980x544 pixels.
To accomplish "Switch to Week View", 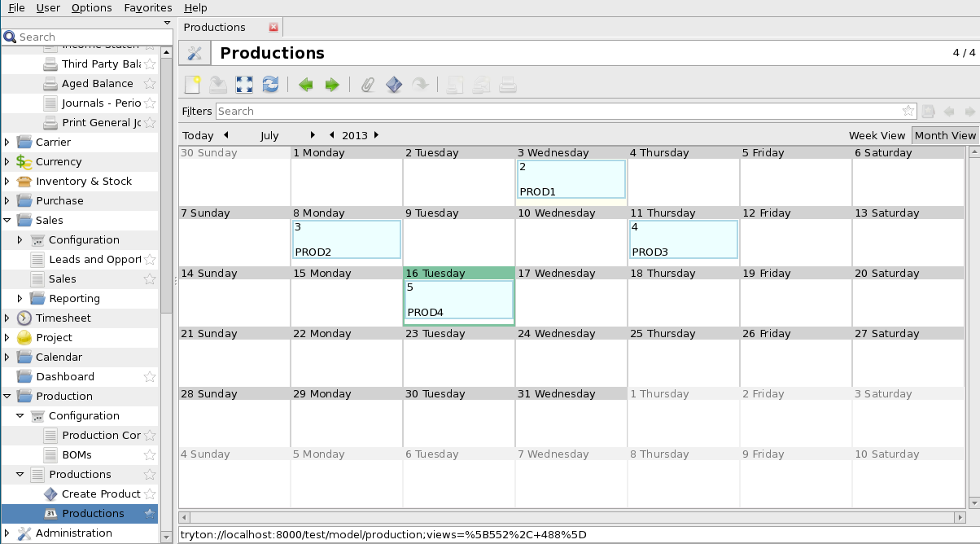I will [x=877, y=135].
